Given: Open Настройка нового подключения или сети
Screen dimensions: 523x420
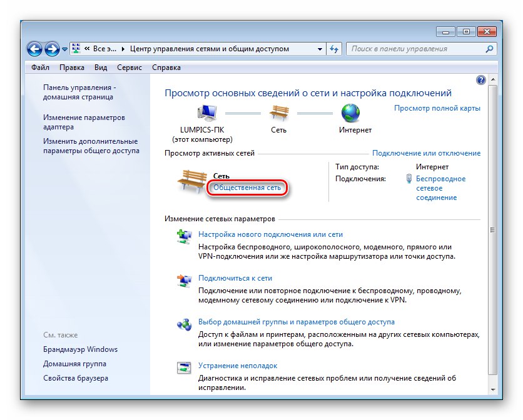Looking at the screenshot, I should click(270, 234).
